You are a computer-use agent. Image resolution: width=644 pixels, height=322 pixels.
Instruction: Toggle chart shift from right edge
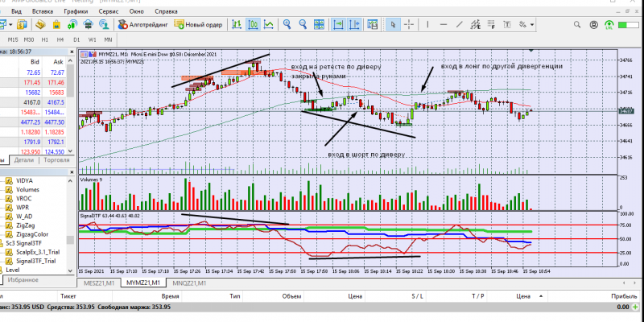(354, 24)
